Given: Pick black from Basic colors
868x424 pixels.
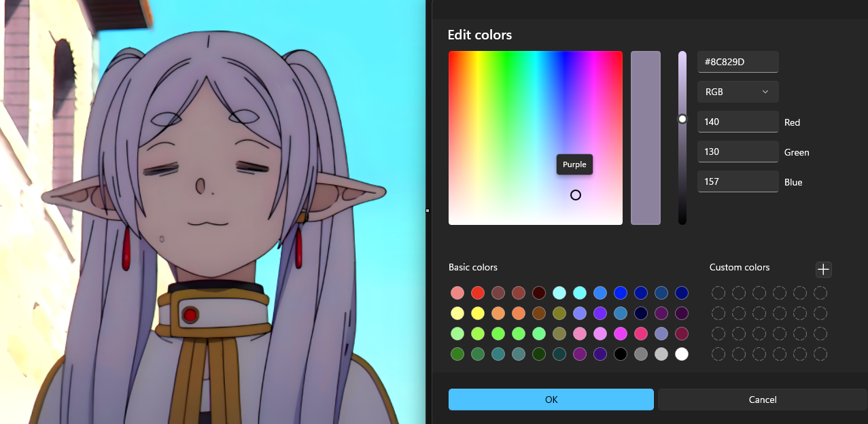Looking at the screenshot, I should tap(621, 354).
